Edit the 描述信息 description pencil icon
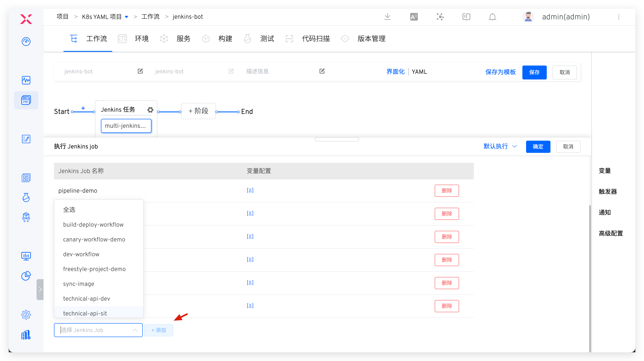 tap(322, 71)
